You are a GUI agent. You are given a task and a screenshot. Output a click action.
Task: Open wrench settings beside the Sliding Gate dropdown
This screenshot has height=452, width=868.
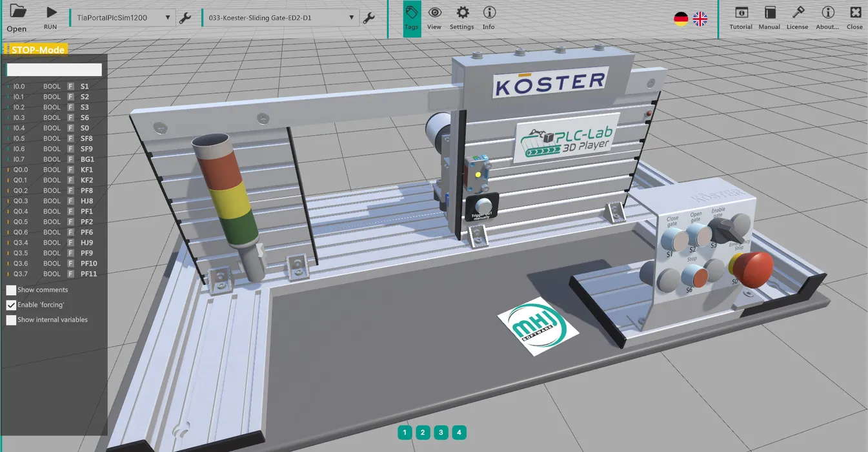point(369,18)
